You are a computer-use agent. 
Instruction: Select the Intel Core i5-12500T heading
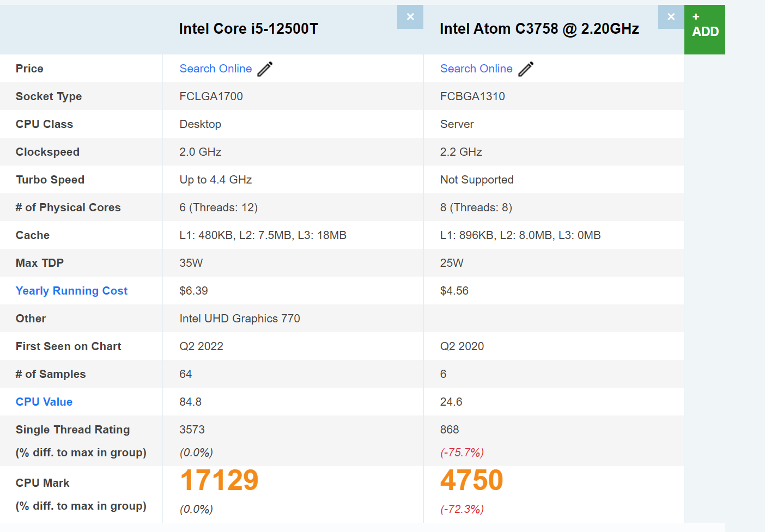coord(248,29)
